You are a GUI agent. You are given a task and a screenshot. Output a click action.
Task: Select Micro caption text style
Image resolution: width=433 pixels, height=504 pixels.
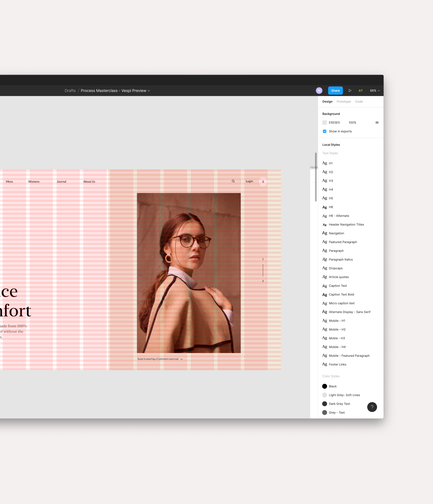tap(350, 303)
